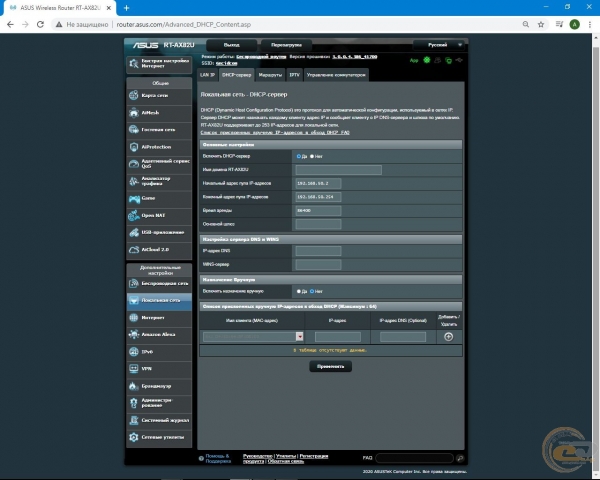Open the language dropdown showing Русский
The image size is (600, 480).
(x=439, y=45)
